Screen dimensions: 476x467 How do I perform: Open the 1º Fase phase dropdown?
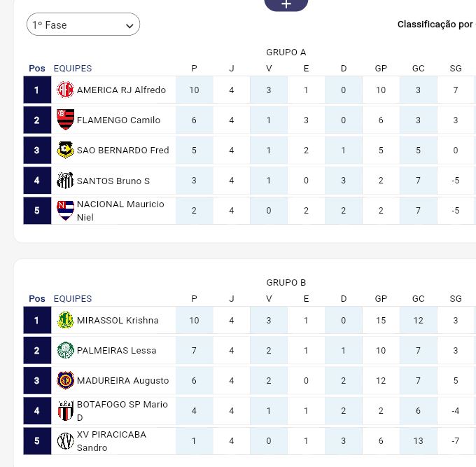tap(83, 25)
